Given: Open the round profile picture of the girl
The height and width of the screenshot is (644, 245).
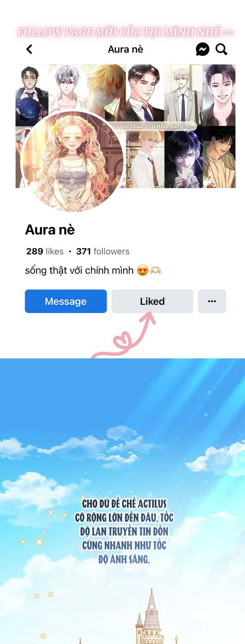Looking at the screenshot, I should (x=72, y=162).
